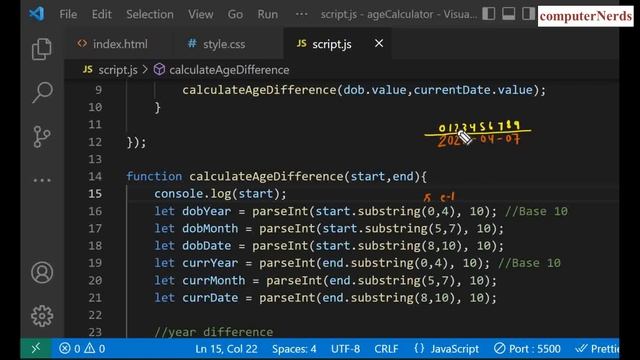Change indentation via Spaces: 4
640x360 pixels.
(x=294, y=349)
